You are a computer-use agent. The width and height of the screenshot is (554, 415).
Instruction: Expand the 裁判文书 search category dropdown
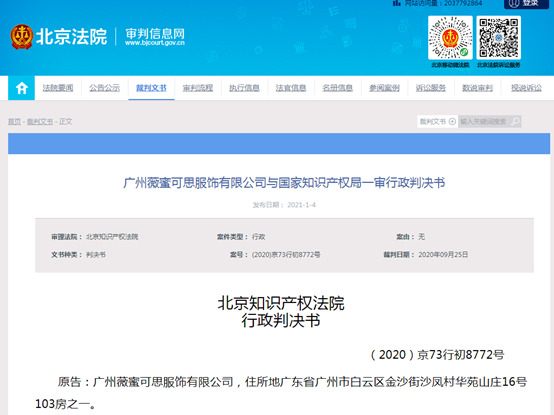[x=437, y=121]
